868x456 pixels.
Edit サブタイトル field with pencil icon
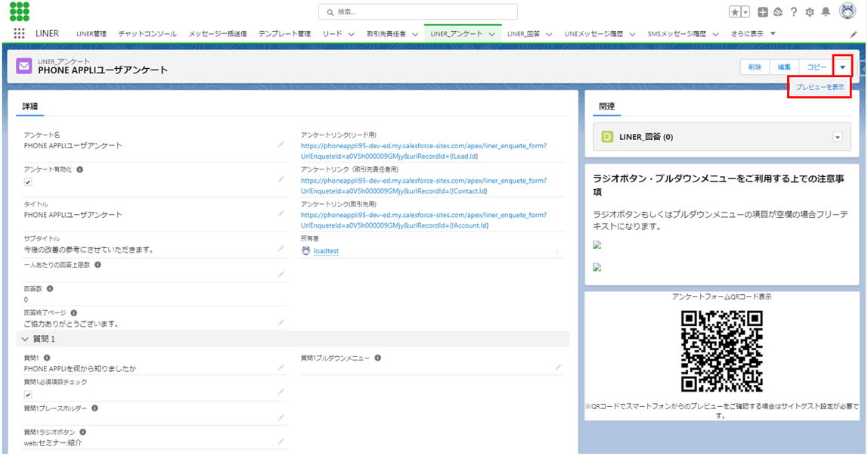pos(281,248)
